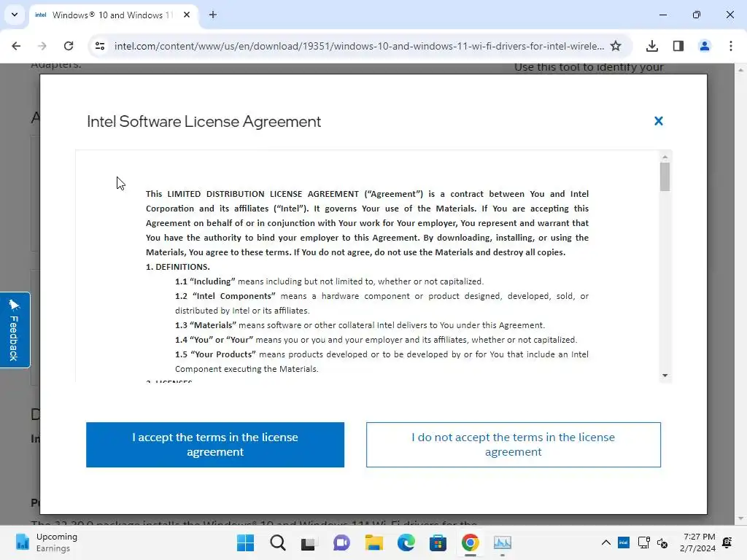Click the 'Intel Software License Agreement' title
This screenshot has width=747, height=560.
point(204,122)
